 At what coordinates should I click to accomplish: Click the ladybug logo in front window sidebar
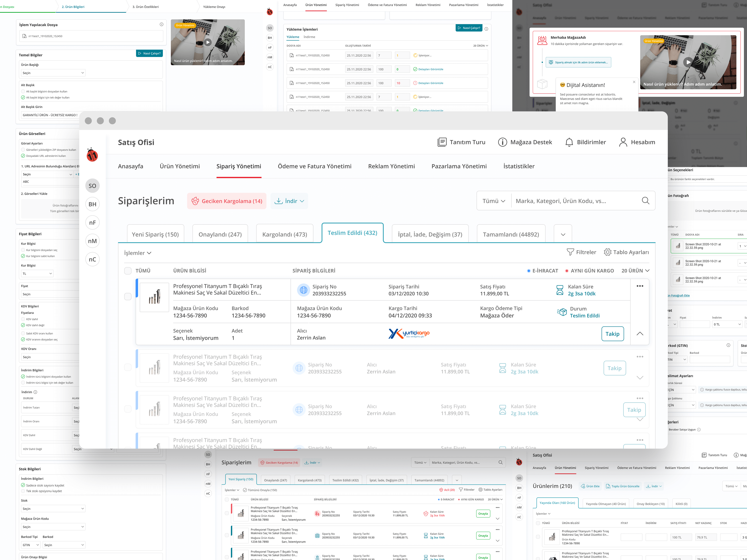click(92, 155)
